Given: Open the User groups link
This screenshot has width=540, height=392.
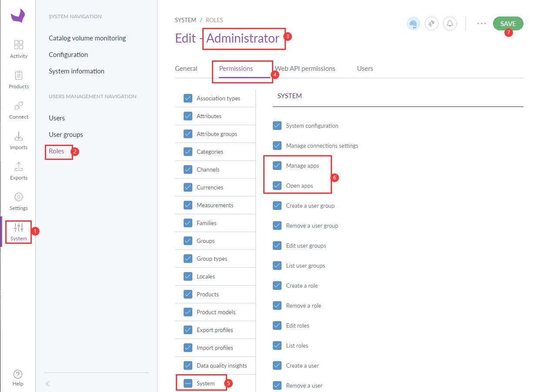Looking at the screenshot, I should click(x=66, y=135).
